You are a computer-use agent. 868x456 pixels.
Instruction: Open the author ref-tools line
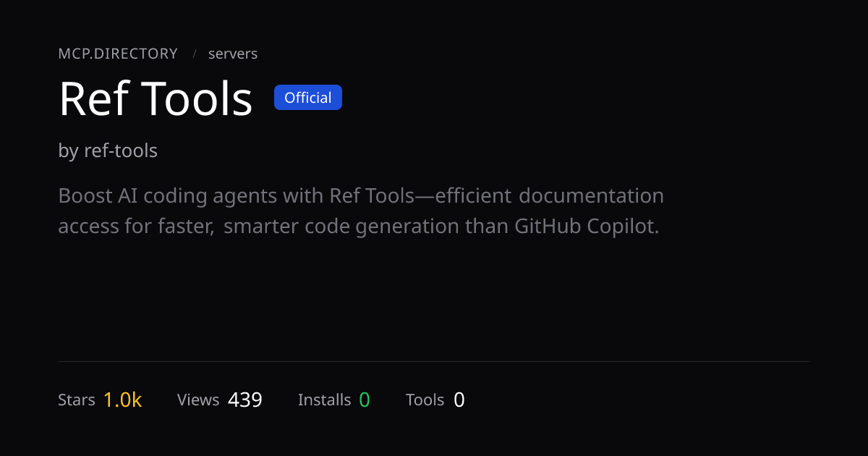(108, 151)
